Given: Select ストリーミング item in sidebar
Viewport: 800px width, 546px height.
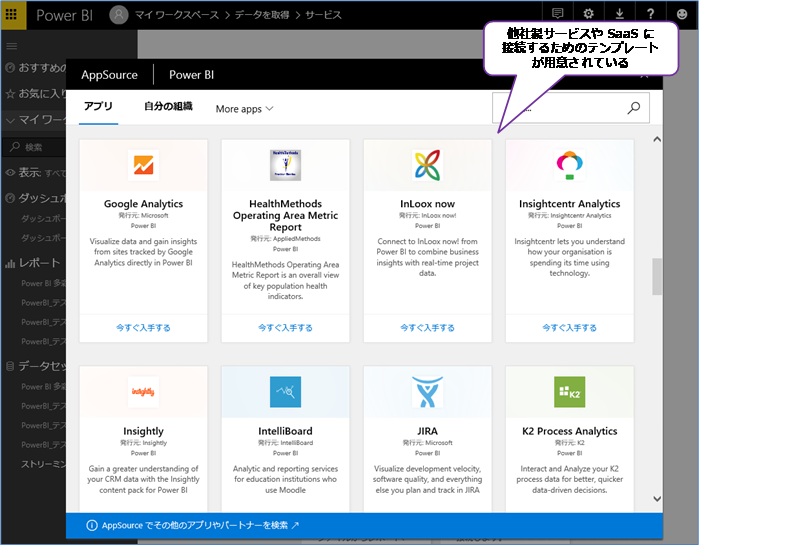Looking at the screenshot, I should pyautogui.click(x=43, y=464).
